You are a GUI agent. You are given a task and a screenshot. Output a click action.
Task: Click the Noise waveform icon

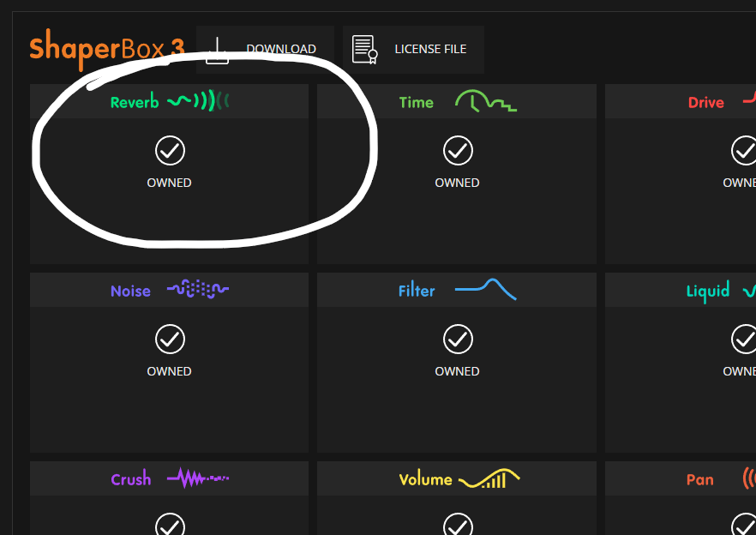198,289
